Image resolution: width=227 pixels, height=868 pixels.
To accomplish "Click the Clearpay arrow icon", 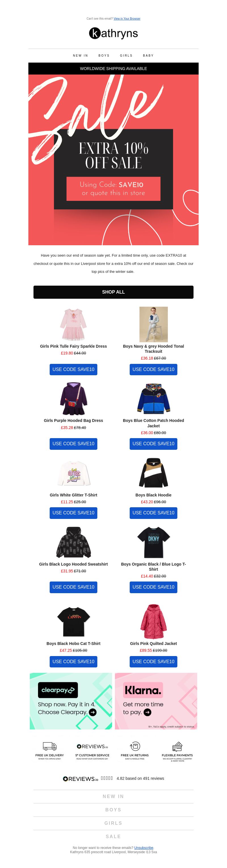I will [x=93, y=712].
